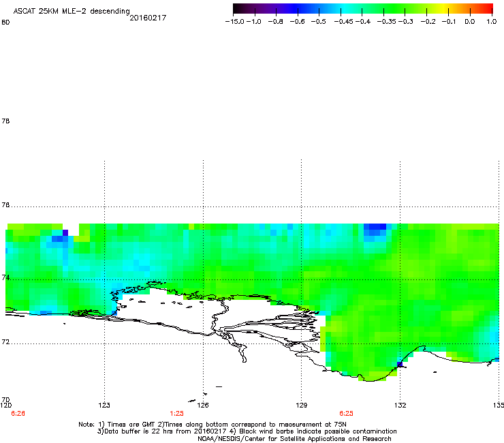Click the colorbar label "-0.1"
Viewport: 504px width, 443px height.
[x=449, y=22]
